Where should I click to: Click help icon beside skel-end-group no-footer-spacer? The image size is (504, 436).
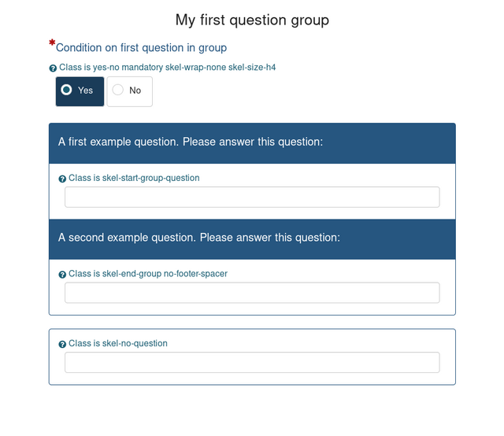[62, 275]
